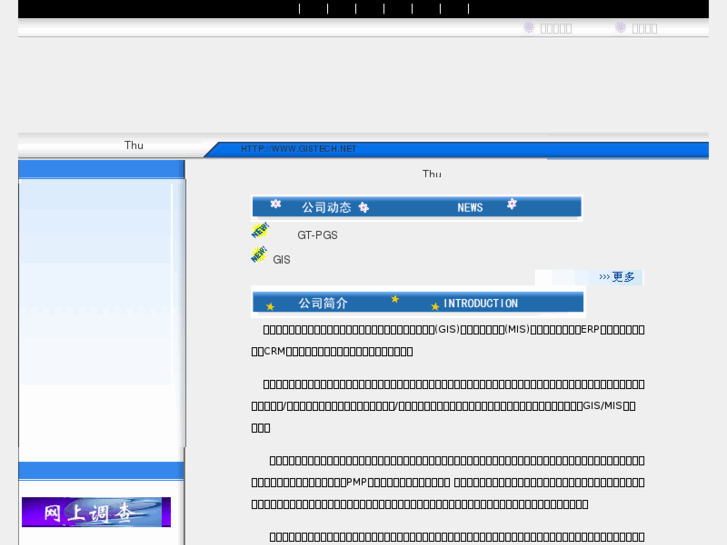Click the second top-right link next to flower

click(x=645, y=28)
